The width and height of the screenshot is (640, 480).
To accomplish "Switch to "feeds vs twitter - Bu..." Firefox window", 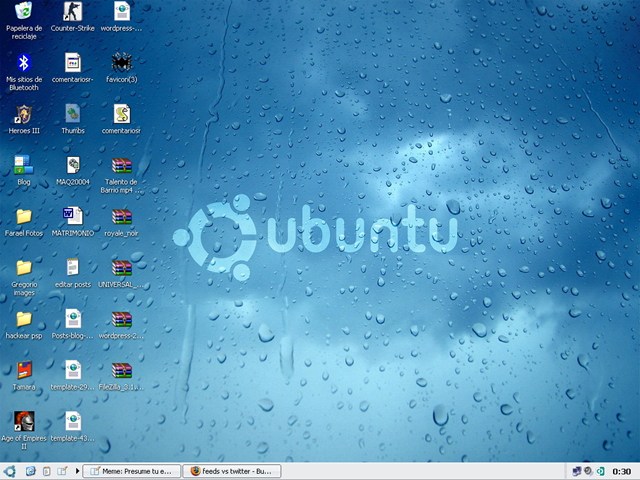I will tap(232, 471).
